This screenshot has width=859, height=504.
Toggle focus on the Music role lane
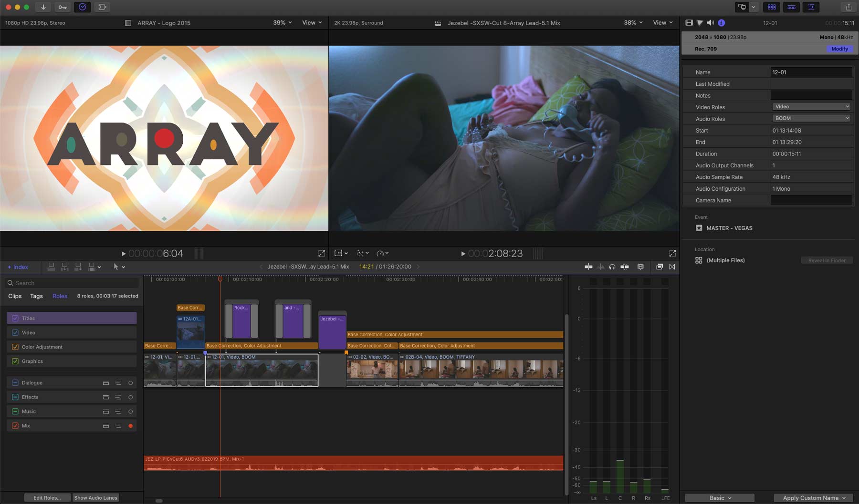(130, 411)
